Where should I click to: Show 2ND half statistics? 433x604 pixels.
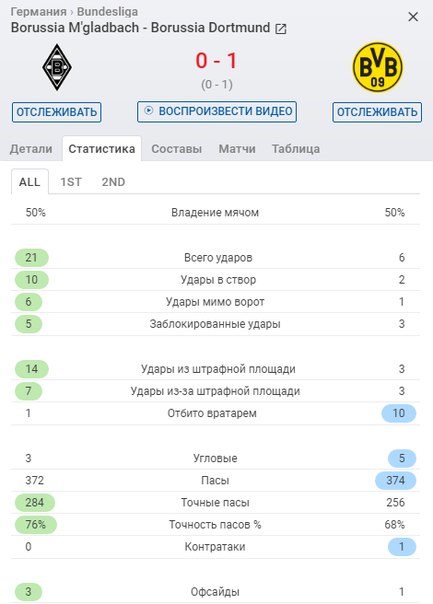tap(113, 182)
